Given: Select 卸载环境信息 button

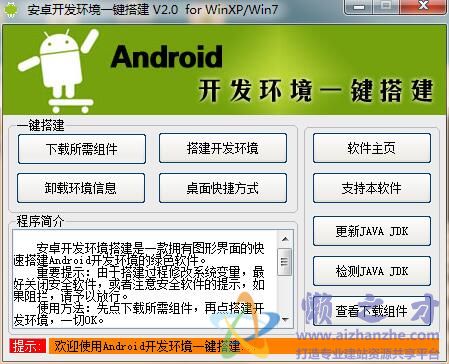Looking at the screenshot, I should 81,188.
